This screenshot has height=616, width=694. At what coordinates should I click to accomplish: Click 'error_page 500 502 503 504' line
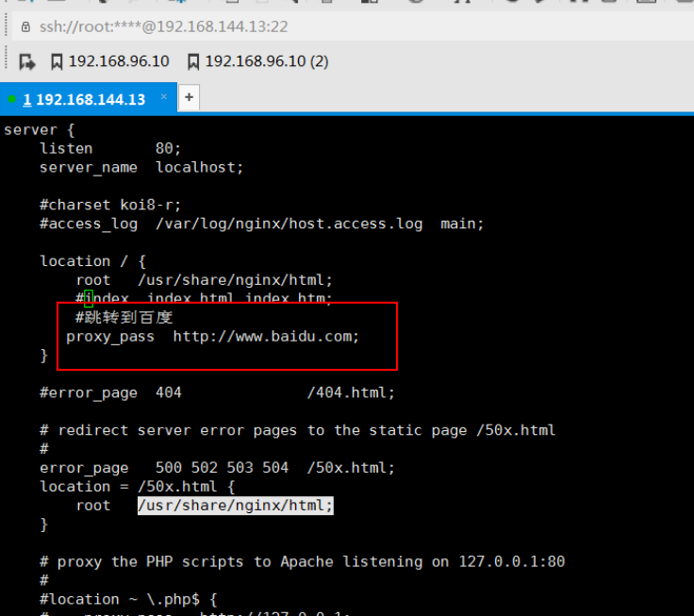(217, 468)
